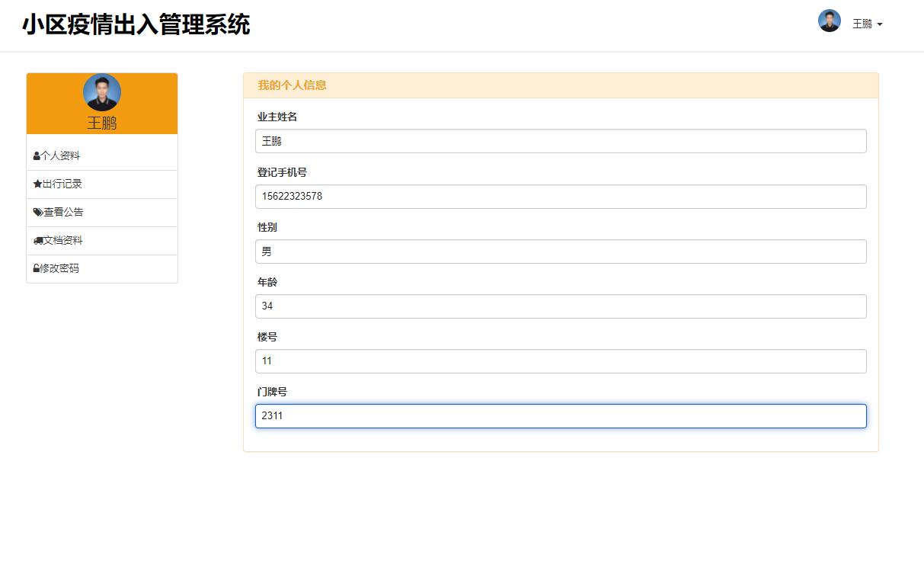Click the 业主姓名 input showing 王鹏
The height and width of the screenshot is (580, 924).
click(x=561, y=141)
